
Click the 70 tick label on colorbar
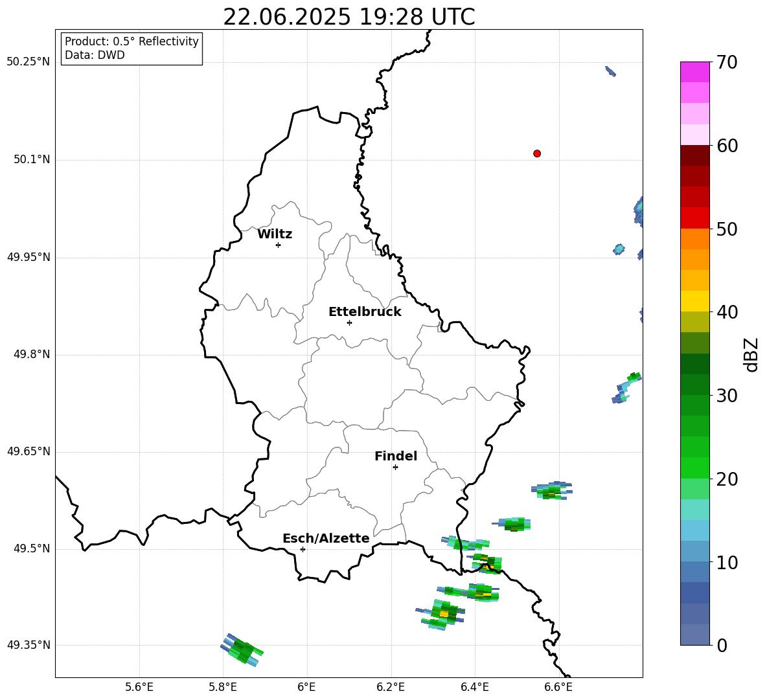pos(727,62)
